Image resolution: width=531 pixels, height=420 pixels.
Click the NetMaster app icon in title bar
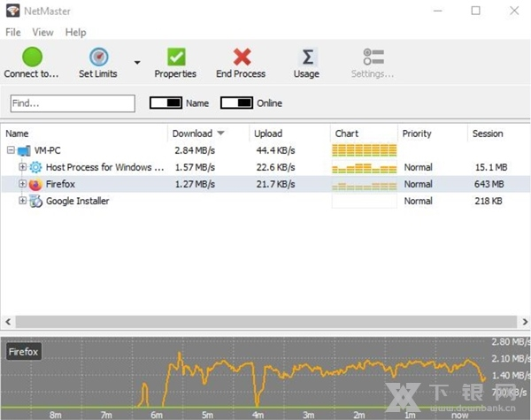click(x=13, y=11)
